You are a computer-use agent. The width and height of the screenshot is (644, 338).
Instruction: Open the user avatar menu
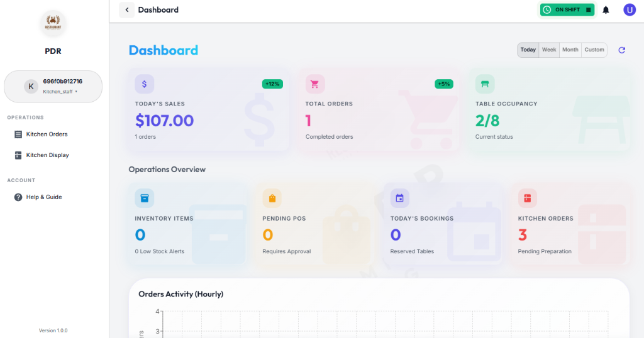630,10
